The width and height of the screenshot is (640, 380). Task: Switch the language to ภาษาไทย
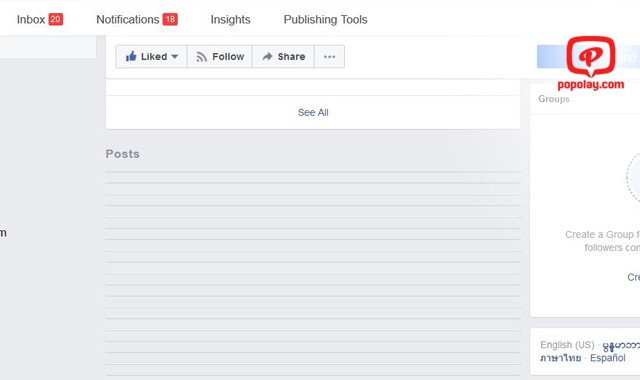(x=560, y=358)
